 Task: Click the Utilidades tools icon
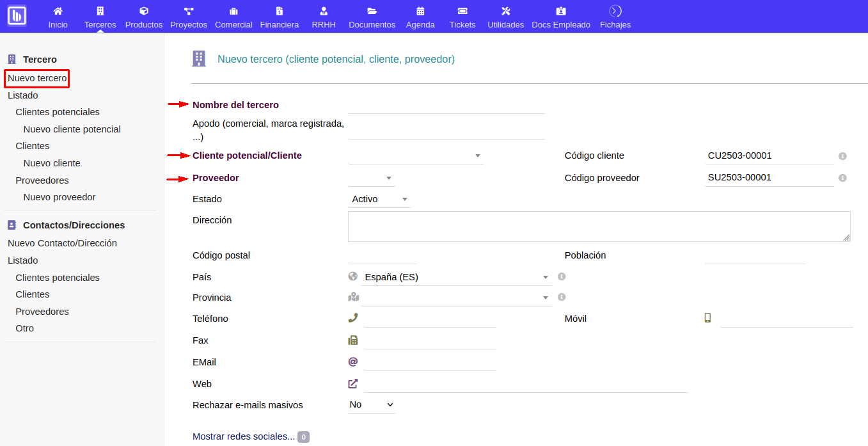[505, 11]
